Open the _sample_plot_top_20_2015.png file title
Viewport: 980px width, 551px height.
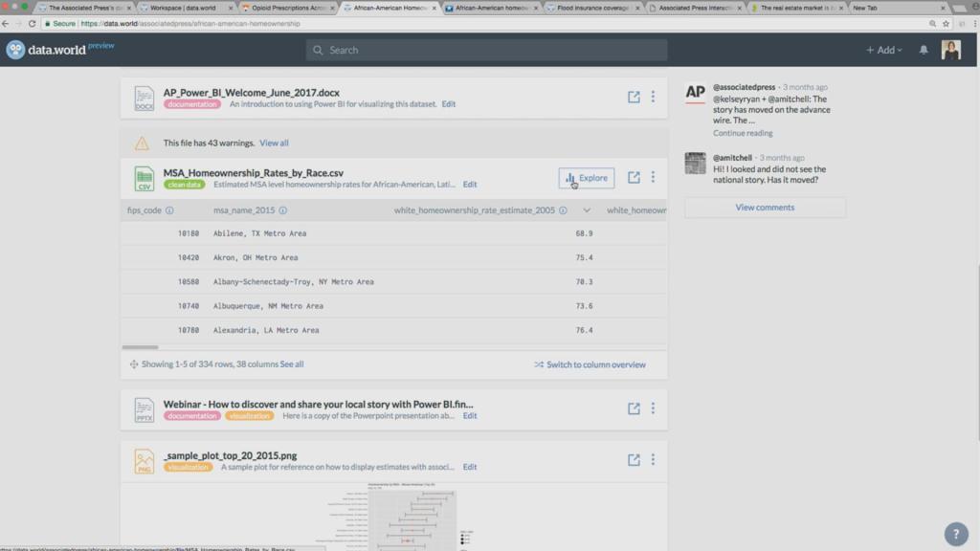point(230,455)
